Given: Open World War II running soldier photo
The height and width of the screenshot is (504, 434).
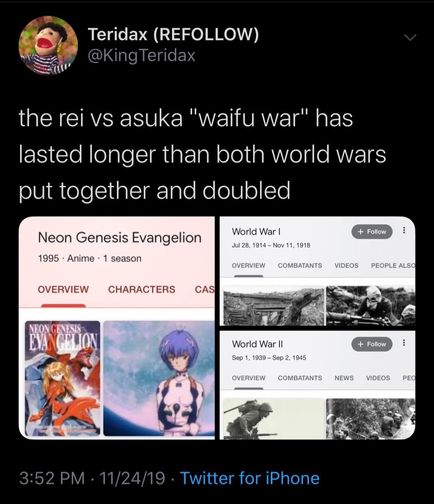Looking at the screenshot, I should click(274, 419).
